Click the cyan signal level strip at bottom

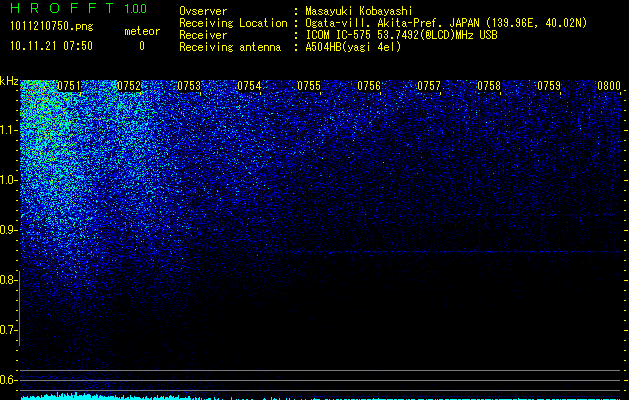(x=321, y=397)
